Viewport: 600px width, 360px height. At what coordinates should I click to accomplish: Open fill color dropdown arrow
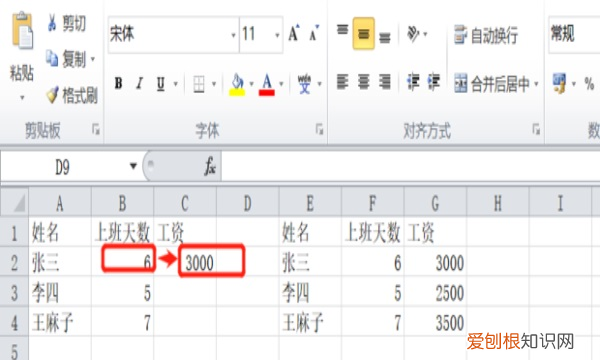[251, 83]
